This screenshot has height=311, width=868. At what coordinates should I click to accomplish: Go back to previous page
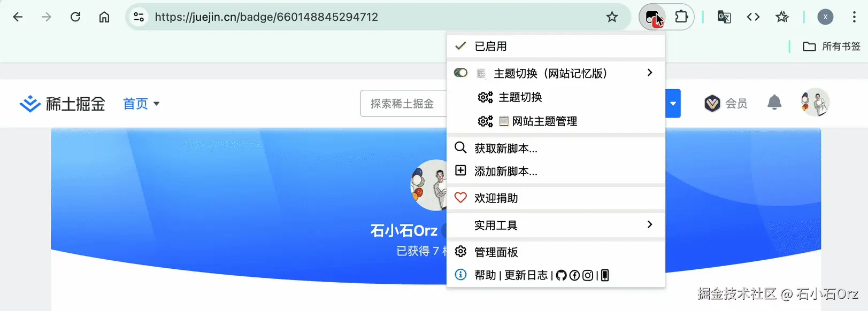[18, 17]
